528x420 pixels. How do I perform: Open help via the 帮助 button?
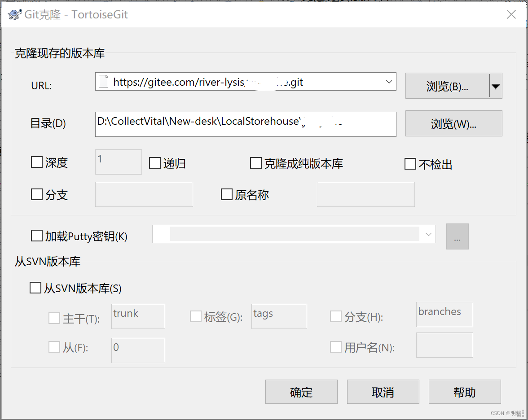(465, 392)
